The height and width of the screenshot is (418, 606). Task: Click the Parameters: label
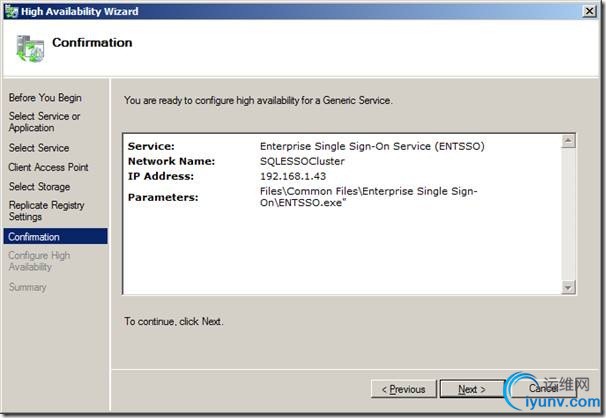tap(163, 197)
